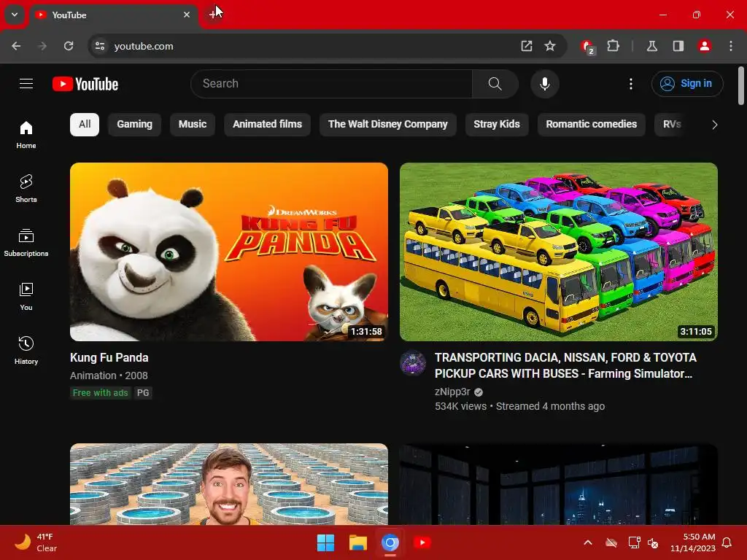747x560 pixels.
Task: Select the Gaming filter chip
Action: [134, 124]
